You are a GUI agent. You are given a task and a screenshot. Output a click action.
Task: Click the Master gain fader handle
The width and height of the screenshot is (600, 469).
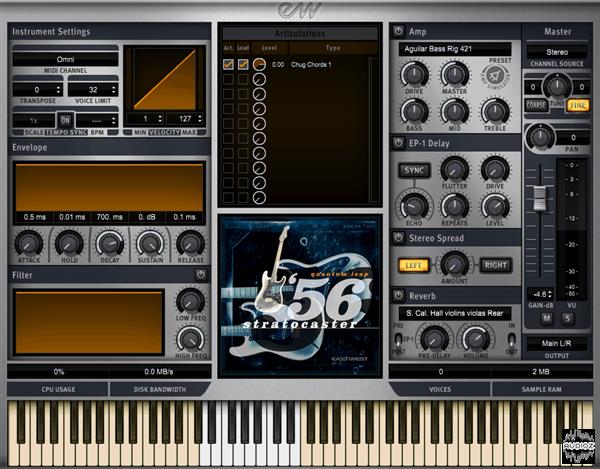540,197
